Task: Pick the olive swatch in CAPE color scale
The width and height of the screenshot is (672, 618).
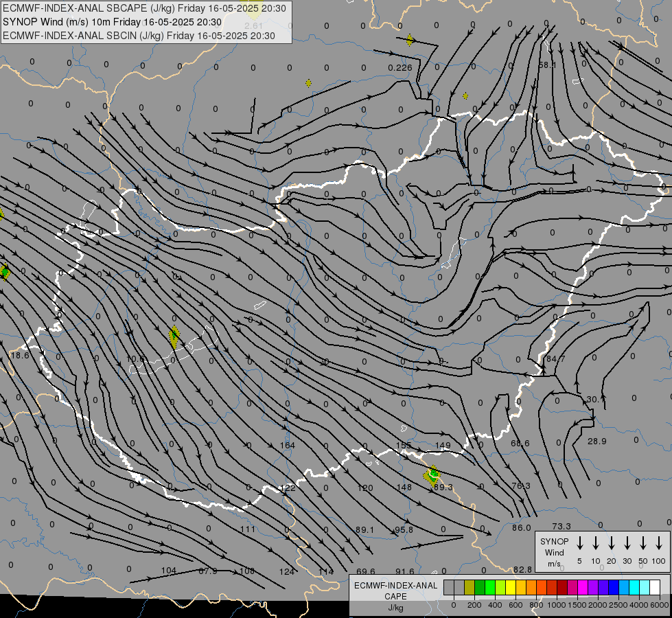Action: pos(470,588)
